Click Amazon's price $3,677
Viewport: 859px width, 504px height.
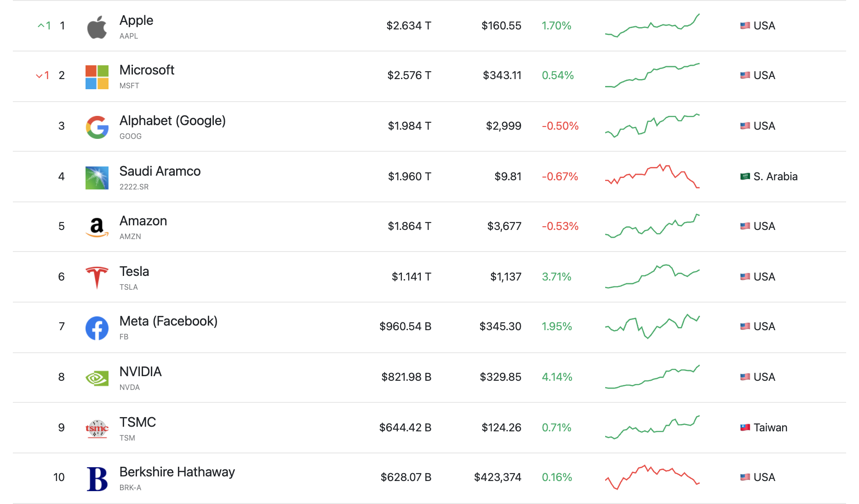pos(504,226)
